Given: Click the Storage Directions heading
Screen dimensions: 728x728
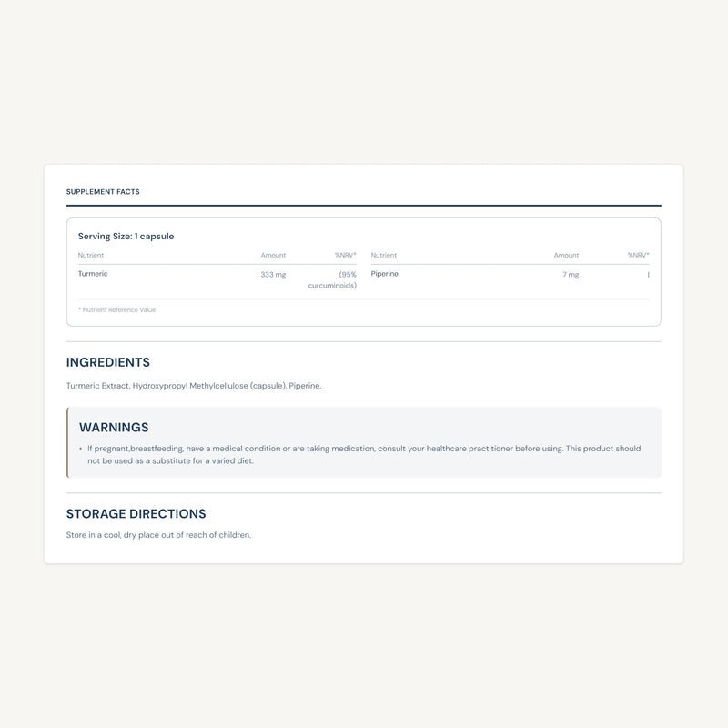Looking at the screenshot, I should point(136,514).
